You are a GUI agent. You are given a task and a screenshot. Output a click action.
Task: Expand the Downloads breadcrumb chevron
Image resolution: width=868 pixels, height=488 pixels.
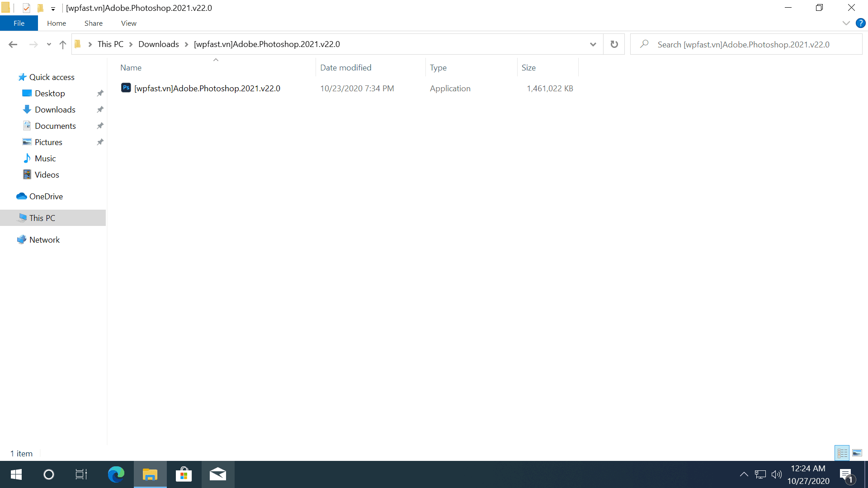[x=186, y=44]
